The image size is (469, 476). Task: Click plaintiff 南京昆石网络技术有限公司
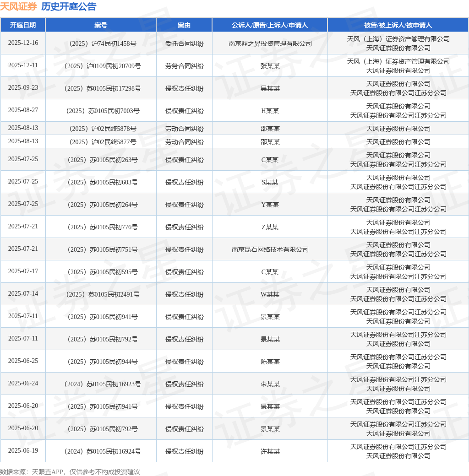[x=270, y=249]
